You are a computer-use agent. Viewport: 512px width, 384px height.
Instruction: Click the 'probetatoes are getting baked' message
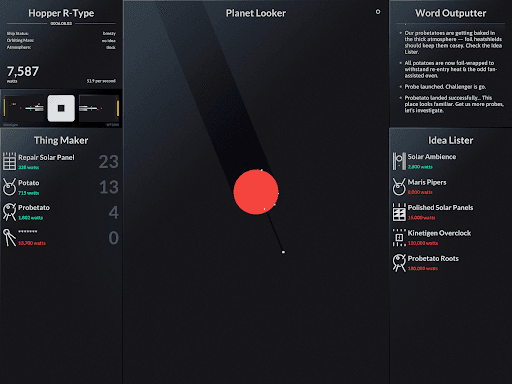coord(453,42)
